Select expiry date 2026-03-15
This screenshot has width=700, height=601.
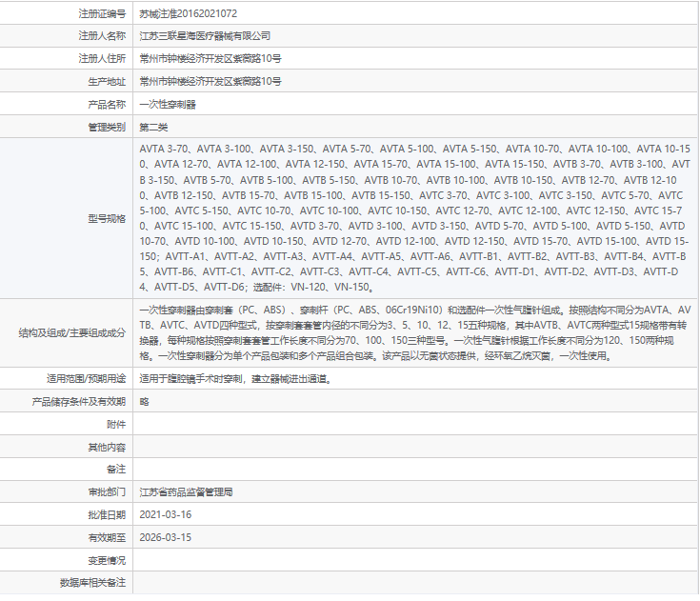(165, 537)
